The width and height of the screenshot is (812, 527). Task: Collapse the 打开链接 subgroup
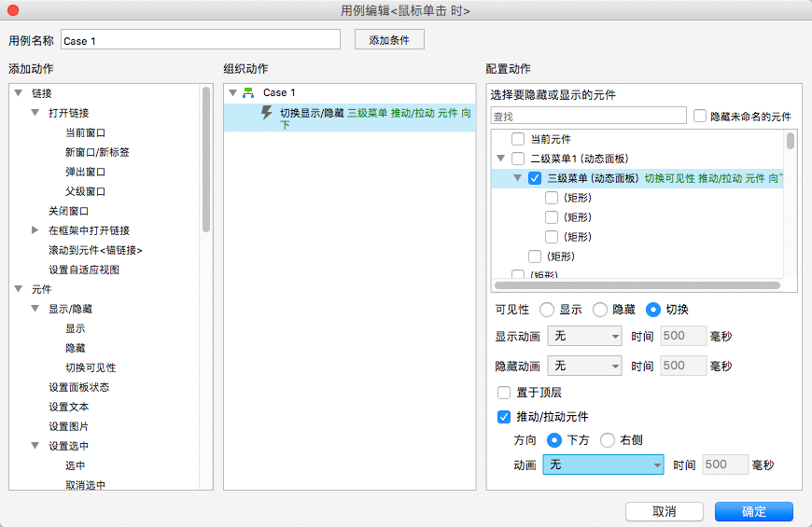point(35,112)
